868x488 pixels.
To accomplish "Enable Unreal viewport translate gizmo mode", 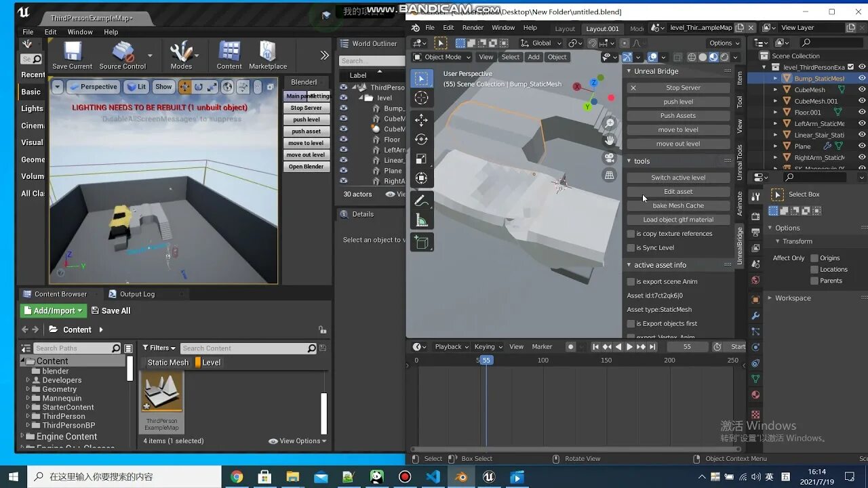I will click(x=184, y=87).
